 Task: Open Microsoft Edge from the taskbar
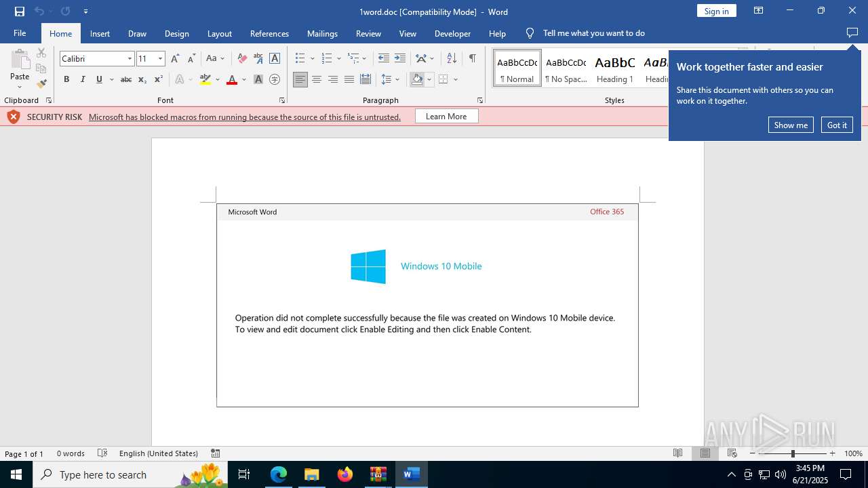(x=279, y=474)
